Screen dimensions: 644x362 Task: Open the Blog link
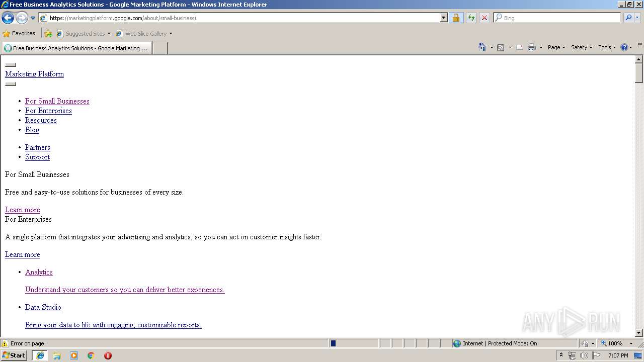tap(32, 130)
